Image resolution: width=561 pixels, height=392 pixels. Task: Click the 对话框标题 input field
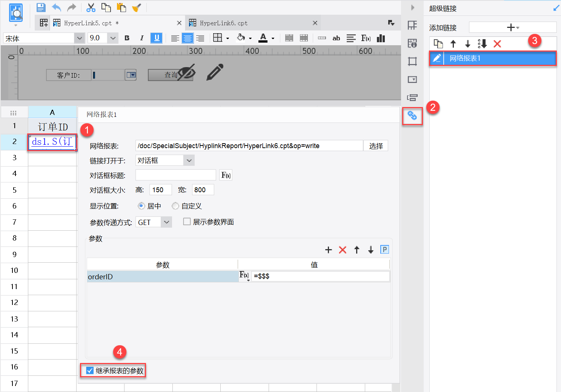point(175,175)
